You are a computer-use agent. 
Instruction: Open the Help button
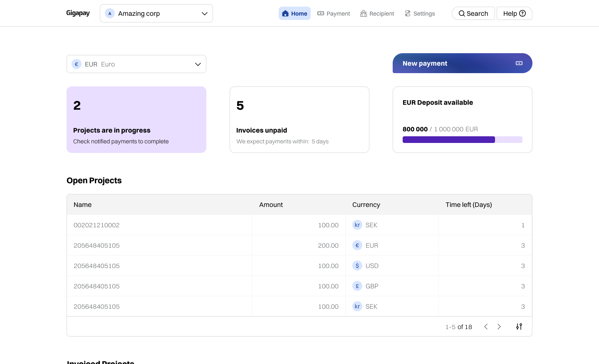[514, 13]
